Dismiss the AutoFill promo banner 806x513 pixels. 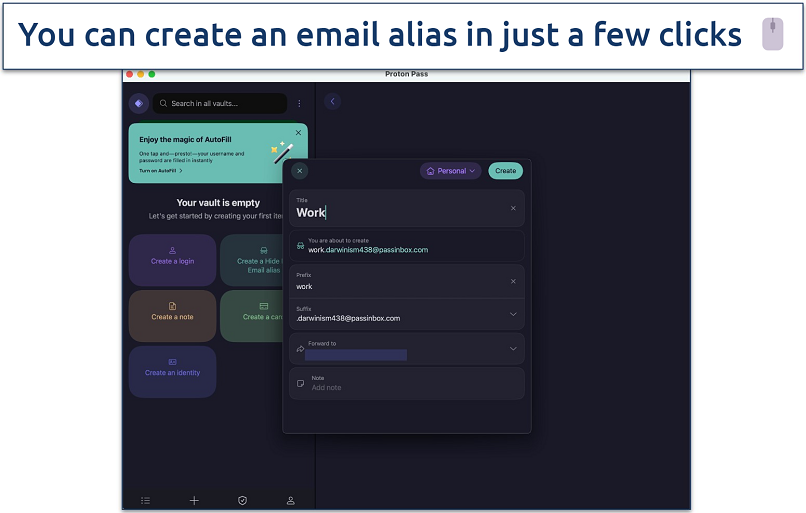298,133
